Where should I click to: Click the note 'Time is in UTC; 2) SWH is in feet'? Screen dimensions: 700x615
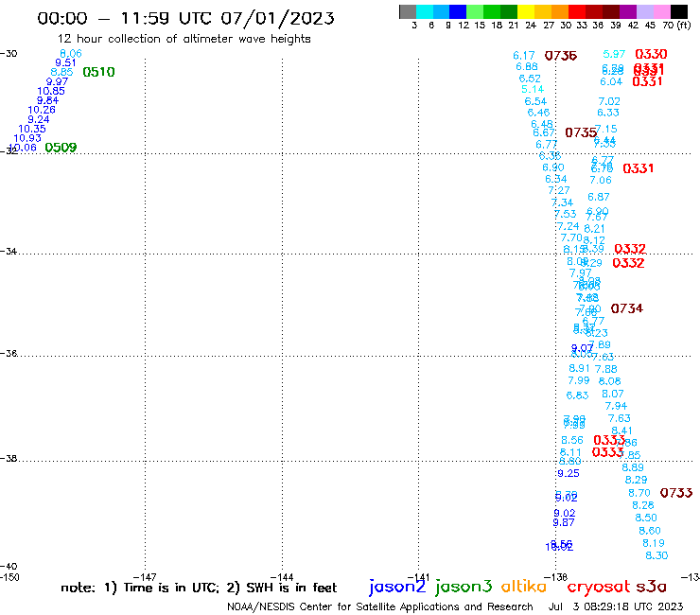point(231,588)
